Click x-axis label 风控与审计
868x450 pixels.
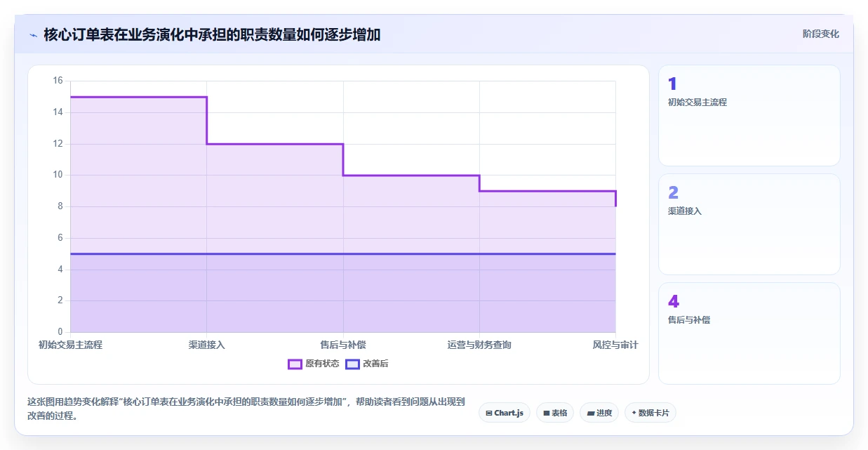615,345
